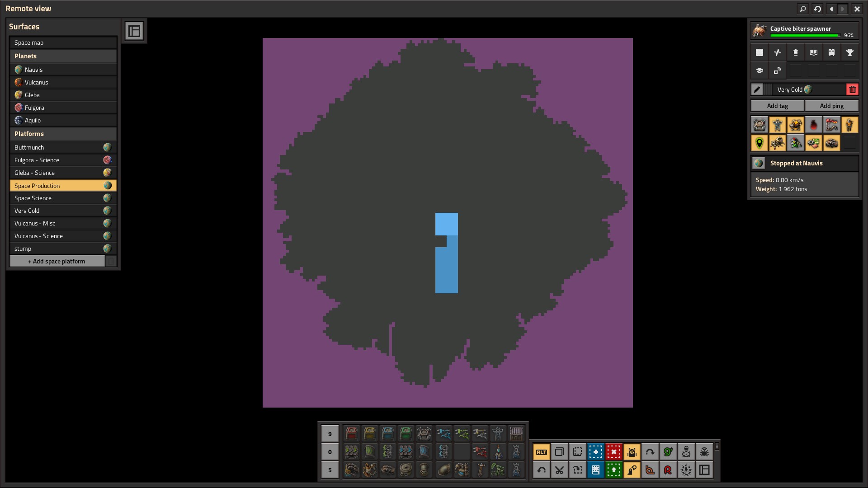Screen dimensions: 868x488
Task: Click the Captive biter spawner health bar
Action: pos(805,35)
